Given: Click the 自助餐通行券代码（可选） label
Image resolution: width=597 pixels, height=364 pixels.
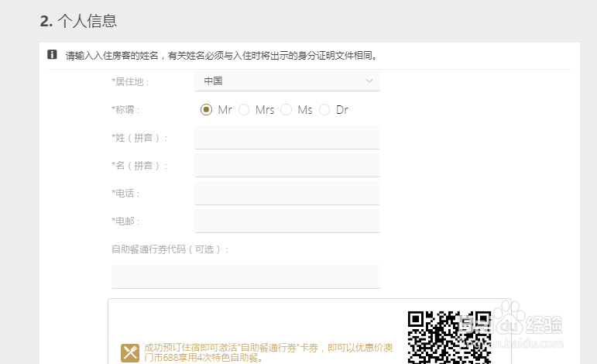Looking at the screenshot, I should pyautogui.click(x=170, y=249).
